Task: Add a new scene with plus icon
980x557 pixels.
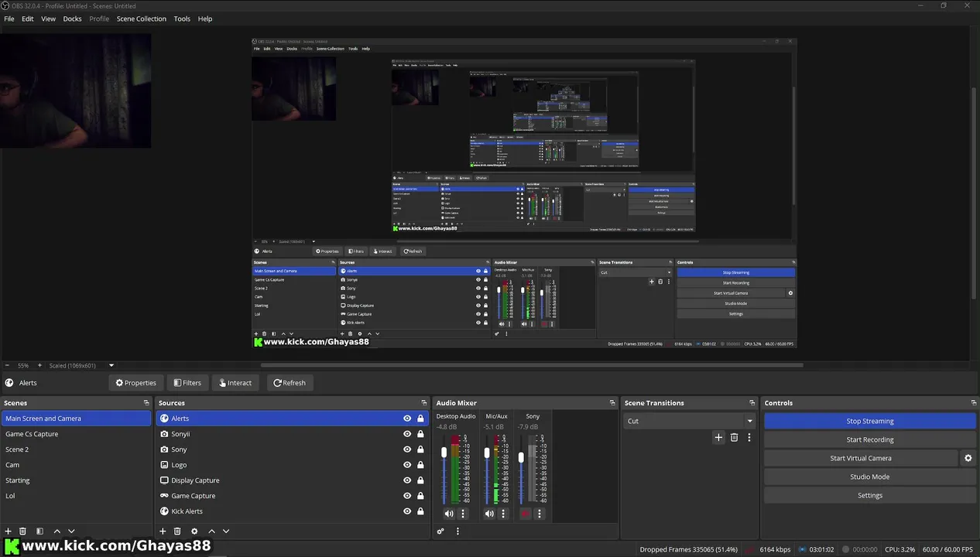Action: coord(9,531)
